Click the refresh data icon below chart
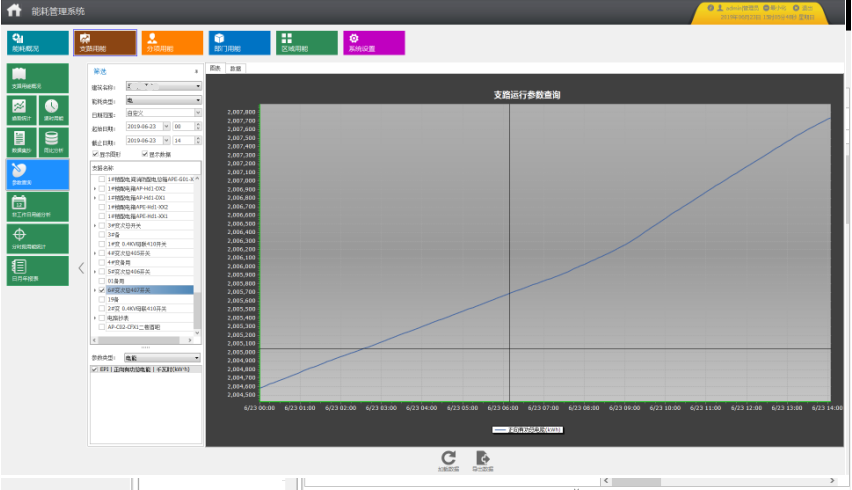Screen dimensions: 852x490 click(449, 460)
